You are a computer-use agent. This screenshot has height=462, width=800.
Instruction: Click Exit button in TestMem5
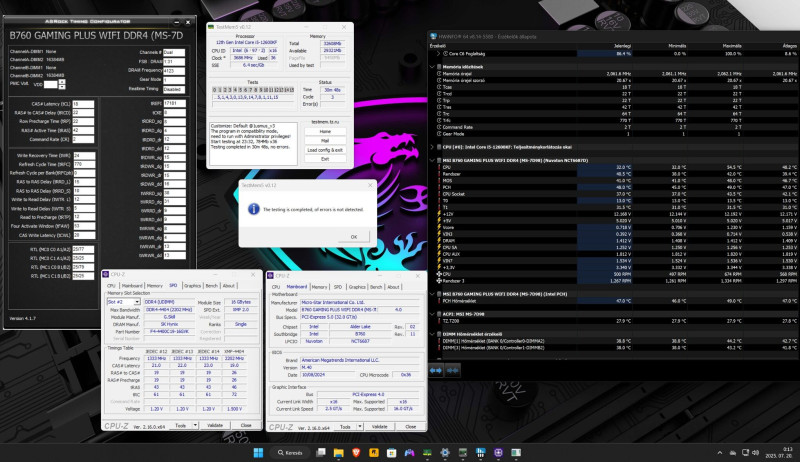(325, 159)
